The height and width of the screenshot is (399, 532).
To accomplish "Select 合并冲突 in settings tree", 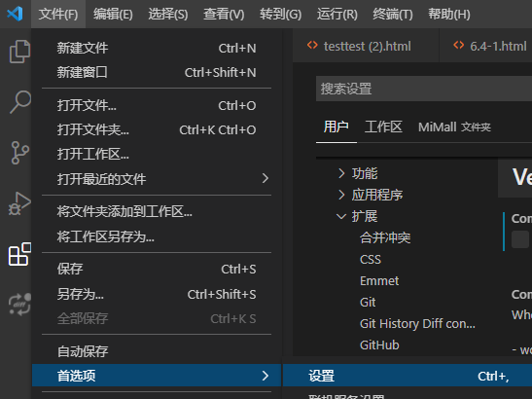I will [385, 237].
